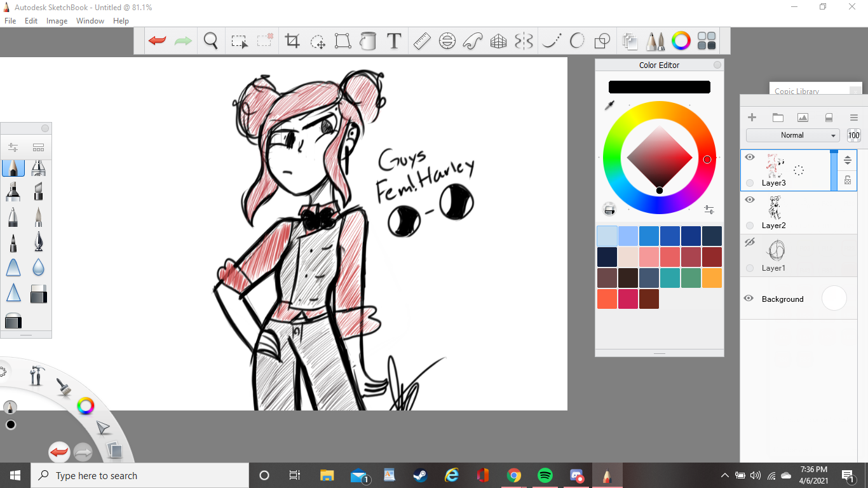868x488 pixels.
Task: Open the Brush Library in palette
Action: (39, 147)
